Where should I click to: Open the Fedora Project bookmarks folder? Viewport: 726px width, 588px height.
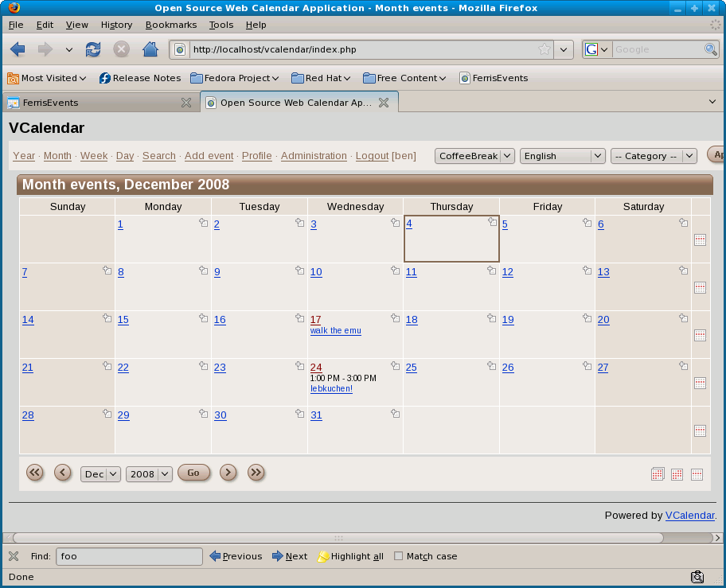click(x=235, y=78)
